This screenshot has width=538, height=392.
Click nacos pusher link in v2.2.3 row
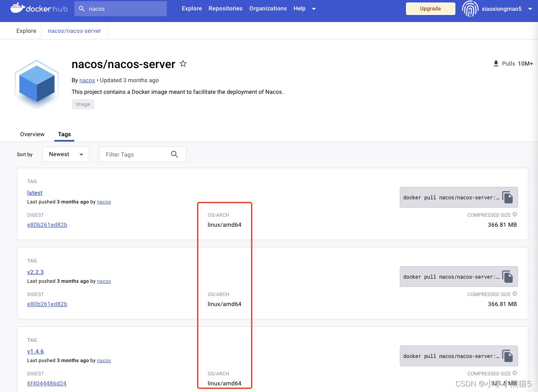click(104, 281)
